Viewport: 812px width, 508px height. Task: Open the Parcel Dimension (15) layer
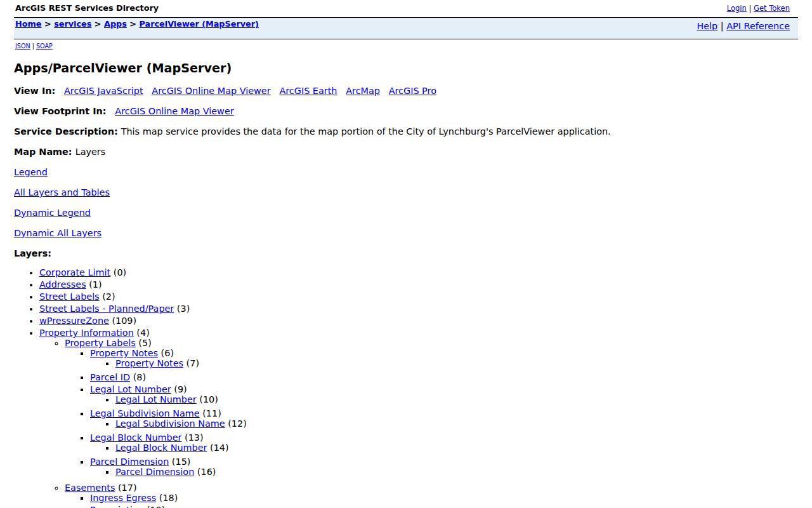(129, 462)
